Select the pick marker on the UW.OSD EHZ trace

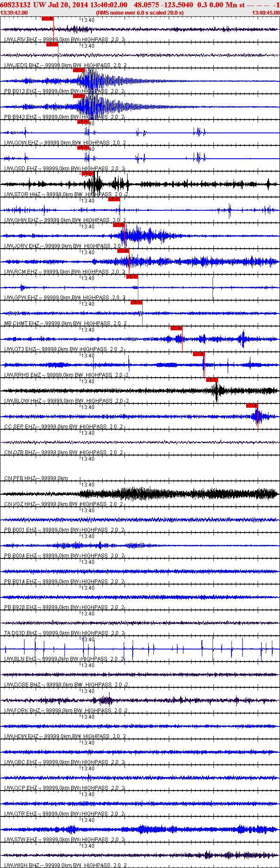point(83,148)
